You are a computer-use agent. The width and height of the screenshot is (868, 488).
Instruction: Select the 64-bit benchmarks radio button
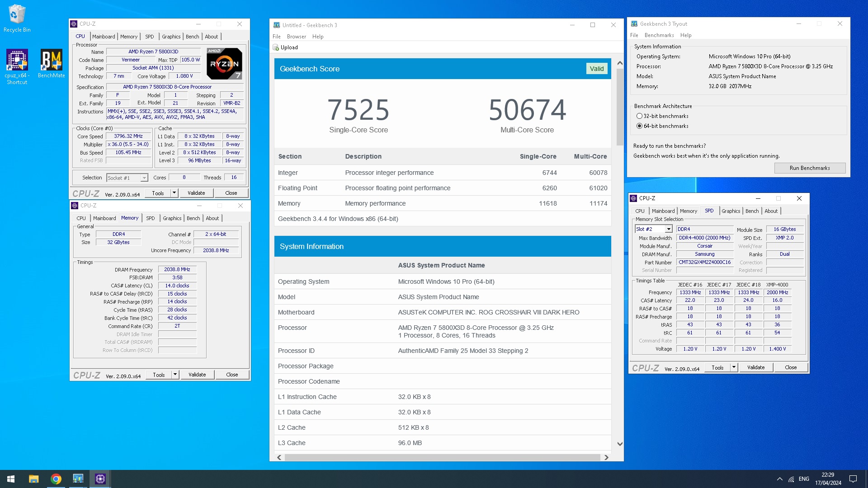pos(639,126)
